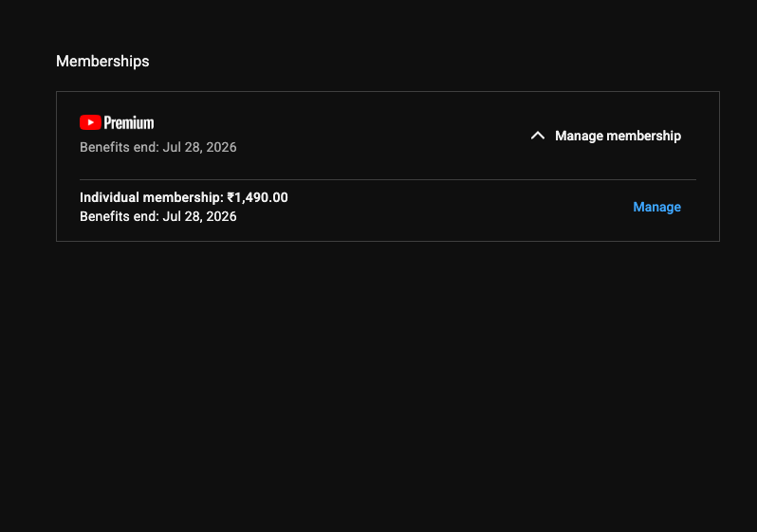Click the "Manage membership" label
Screen dimensions: 757x532
(618, 136)
